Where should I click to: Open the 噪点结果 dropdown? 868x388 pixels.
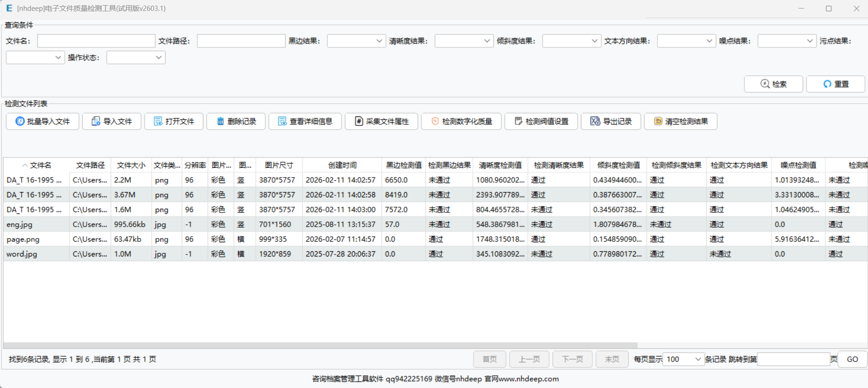787,41
